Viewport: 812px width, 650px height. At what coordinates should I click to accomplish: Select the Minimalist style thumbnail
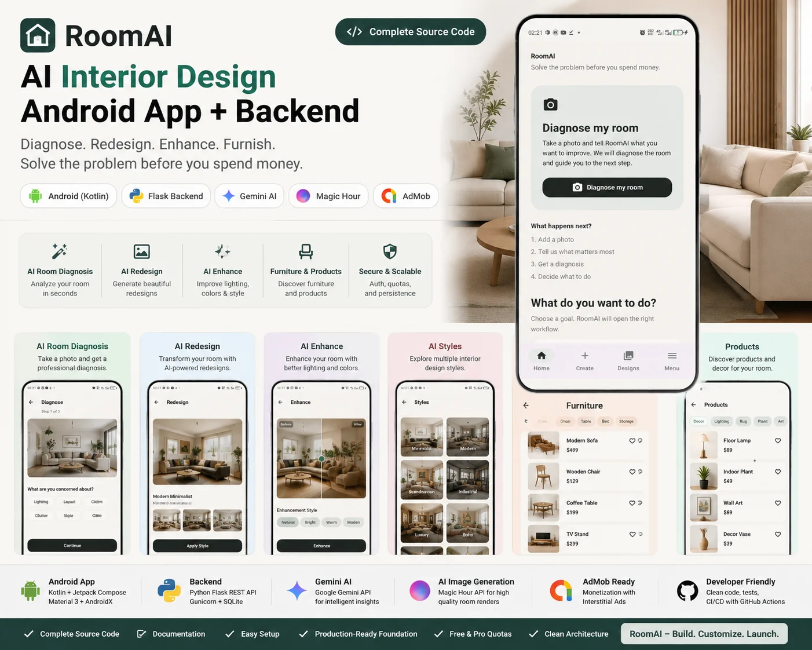(x=422, y=437)
